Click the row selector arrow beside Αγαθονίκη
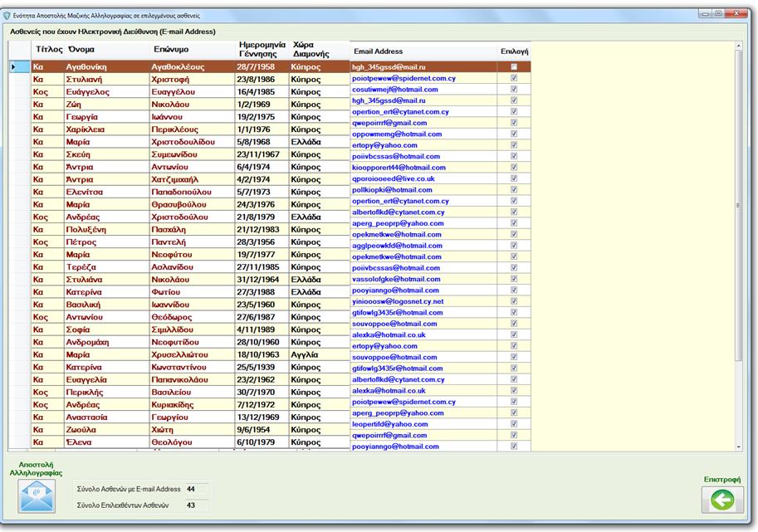 coord(13,66)
